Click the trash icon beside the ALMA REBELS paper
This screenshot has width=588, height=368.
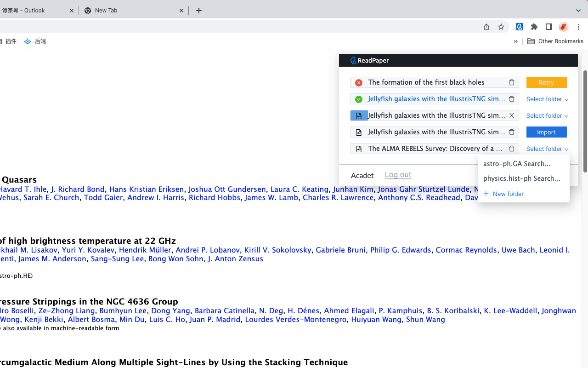tap(511, 148)
